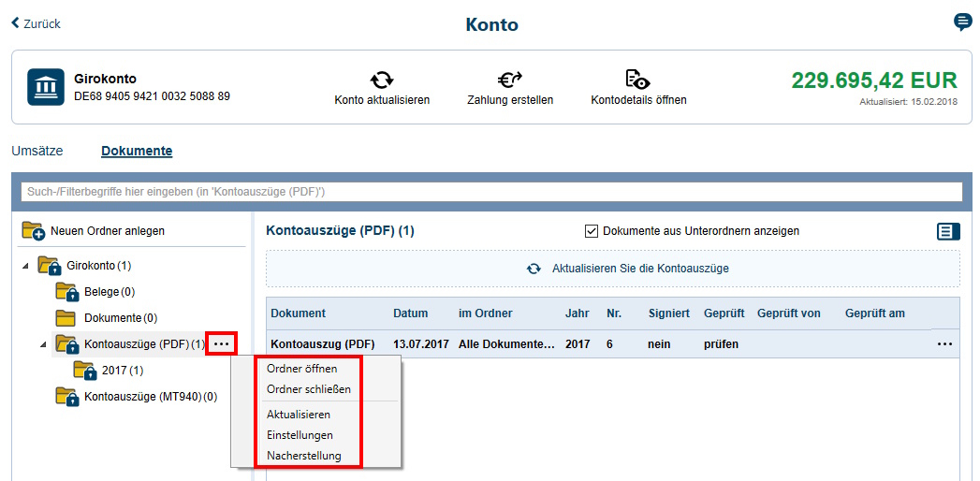Go back using the Zurück link
This screenshot has height=481, width=980.
(36, 23)
